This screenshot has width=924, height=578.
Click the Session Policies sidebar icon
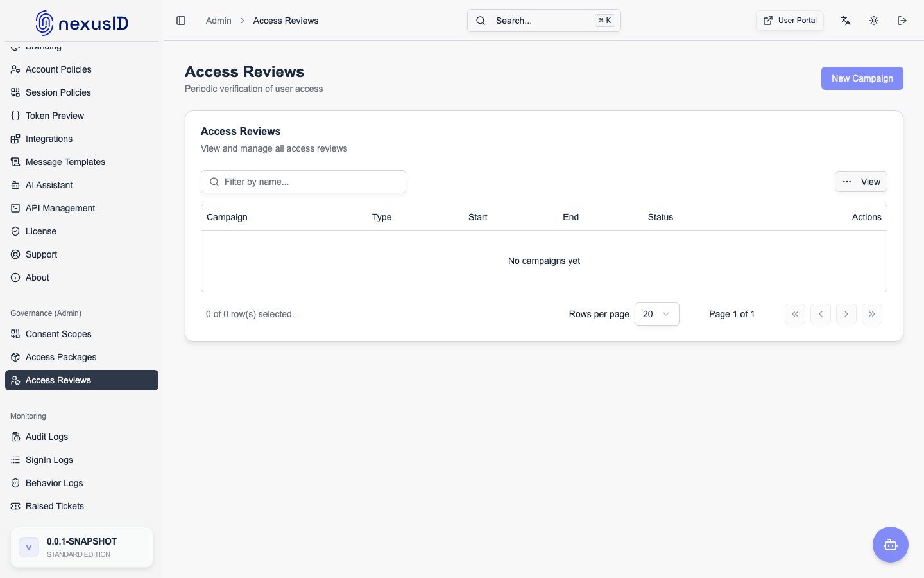(x=15, y=92)
